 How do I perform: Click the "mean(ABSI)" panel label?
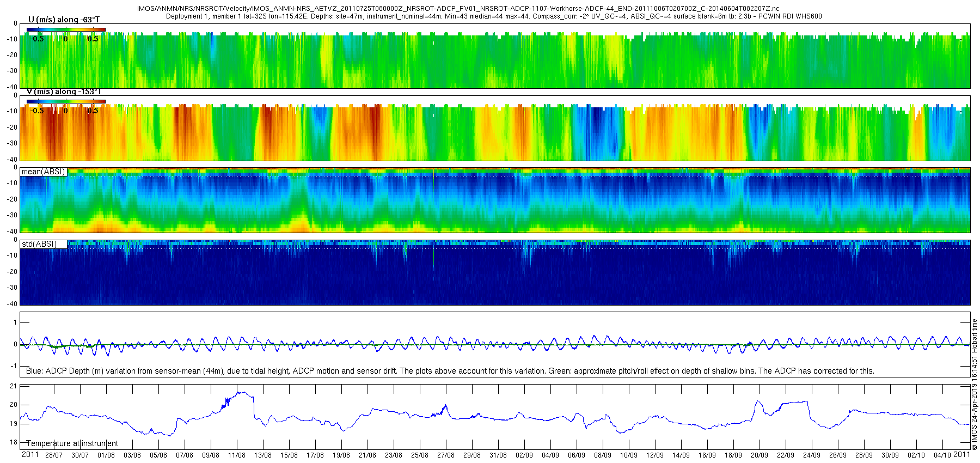pyautogui.click(x=44, y=172)
